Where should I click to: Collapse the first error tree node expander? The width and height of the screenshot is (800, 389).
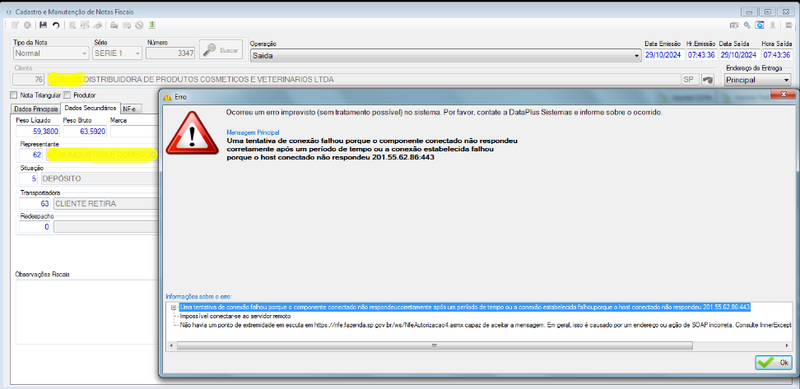[x=173, y=307]
